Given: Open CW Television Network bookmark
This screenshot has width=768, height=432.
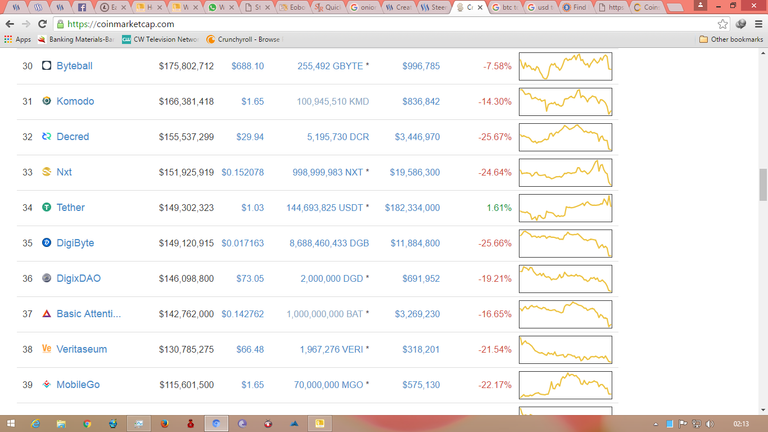Looking at the screenshot, I should point(160,39).
